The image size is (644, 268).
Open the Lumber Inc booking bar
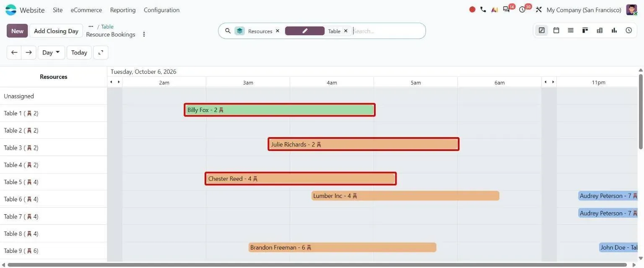(x=405, y=196)
